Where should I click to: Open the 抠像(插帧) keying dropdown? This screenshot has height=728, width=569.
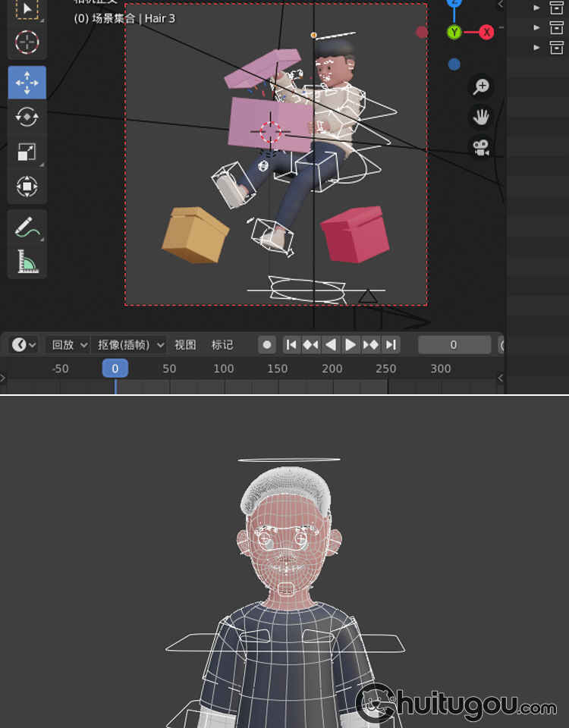[130, 345]
